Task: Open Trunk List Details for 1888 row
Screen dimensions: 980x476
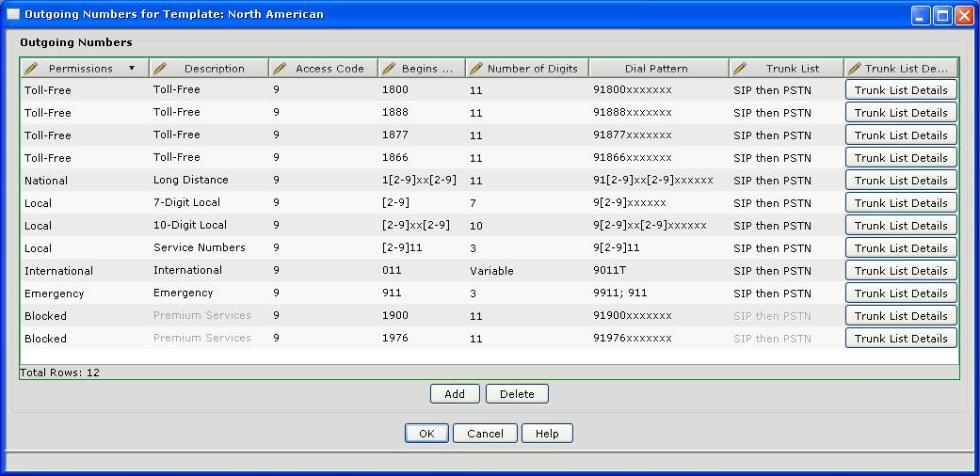Action: click(901, 113)
